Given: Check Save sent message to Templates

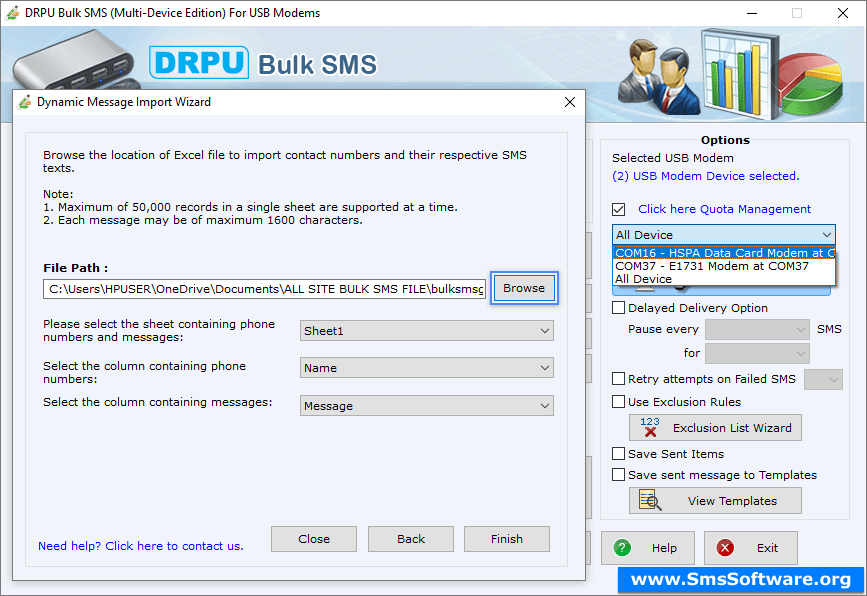Looking at the screenshot, I should (x=619, y=475).
